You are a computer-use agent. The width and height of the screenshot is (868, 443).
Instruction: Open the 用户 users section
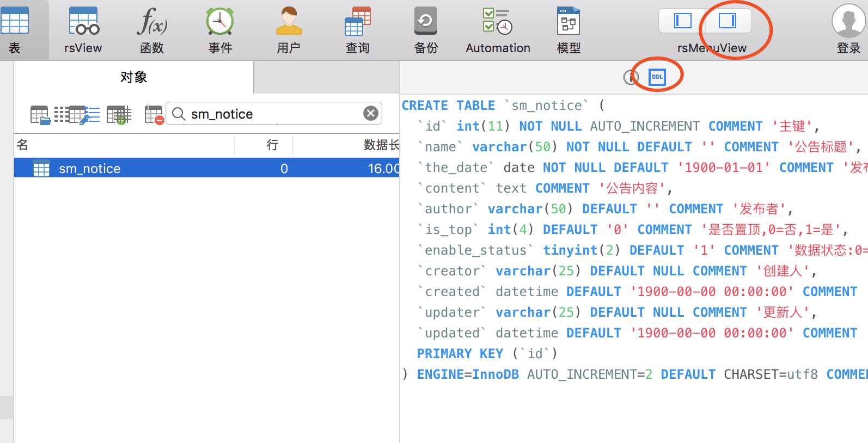click(x=289, y=30)
